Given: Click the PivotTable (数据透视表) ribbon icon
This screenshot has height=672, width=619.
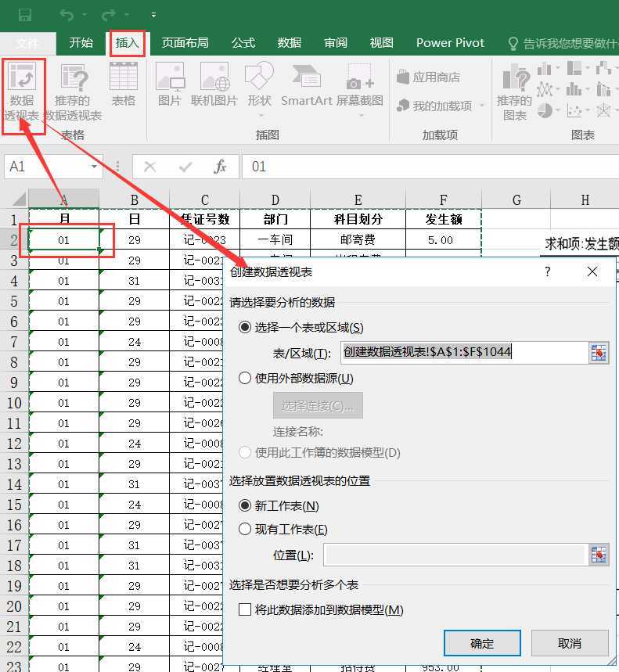Looking at the screenshot, I should [22, 91].
